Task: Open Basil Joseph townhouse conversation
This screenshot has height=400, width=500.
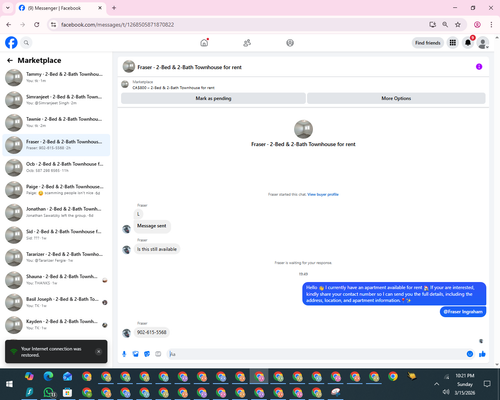Action: pyautogui.click(x=56, y=302)
